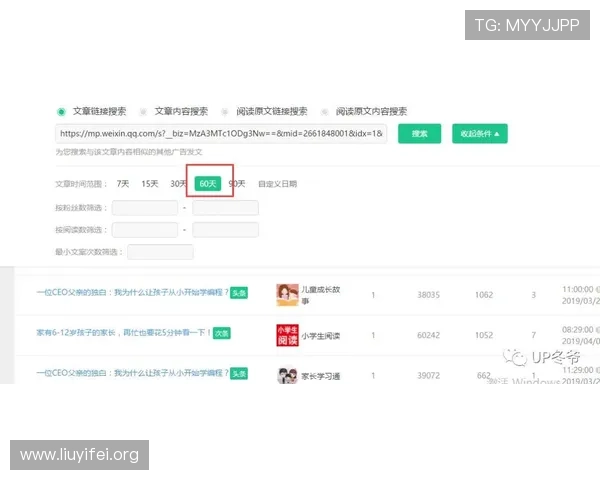Click the 头条 tag on 家长学习通 row
Screen dimensions: 600x480
[239, 374]
